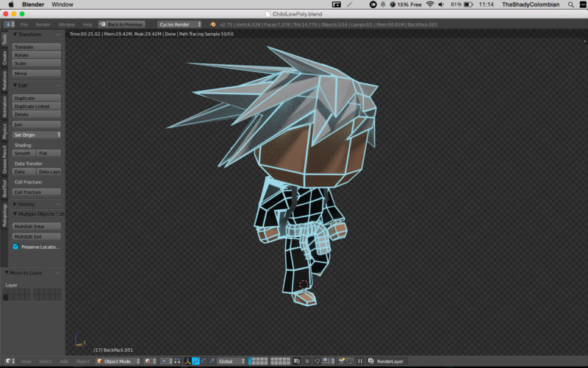Click the OpenGL render animation icon
The width and height of the screenshot is (588, 368).
350,361
